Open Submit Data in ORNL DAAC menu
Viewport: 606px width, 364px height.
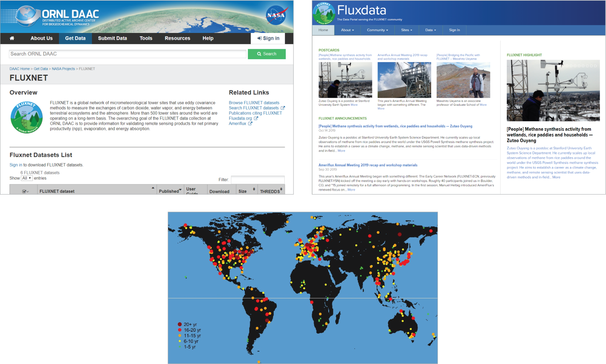[x=112, y=38]
